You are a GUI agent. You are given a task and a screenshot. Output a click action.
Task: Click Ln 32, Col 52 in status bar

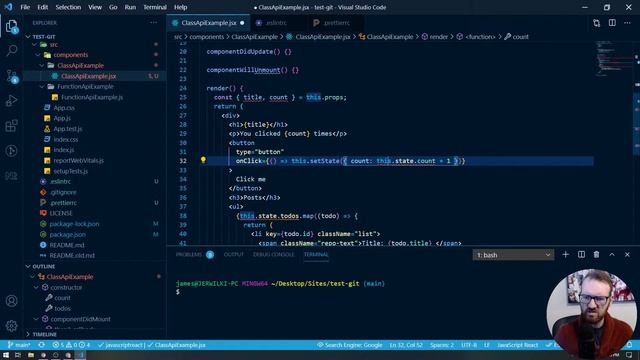[406, 345]
